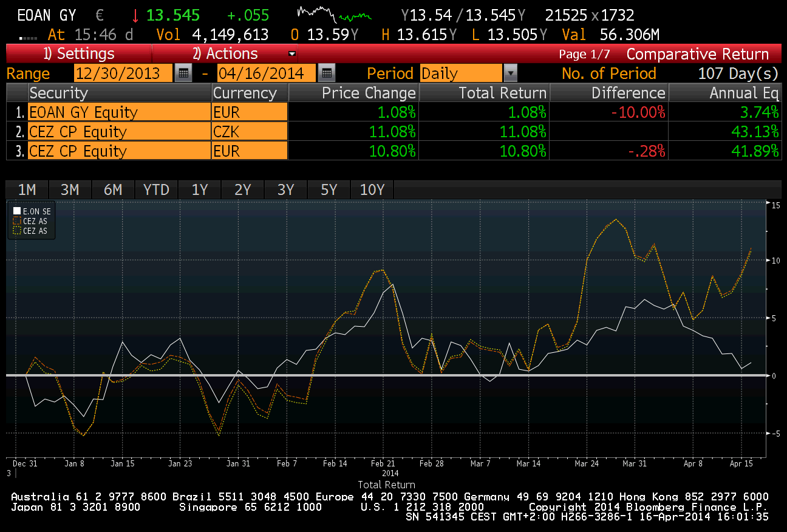Open the Actions menu
Viewport: 787px width, 532px height.
(x=225, y=53)
